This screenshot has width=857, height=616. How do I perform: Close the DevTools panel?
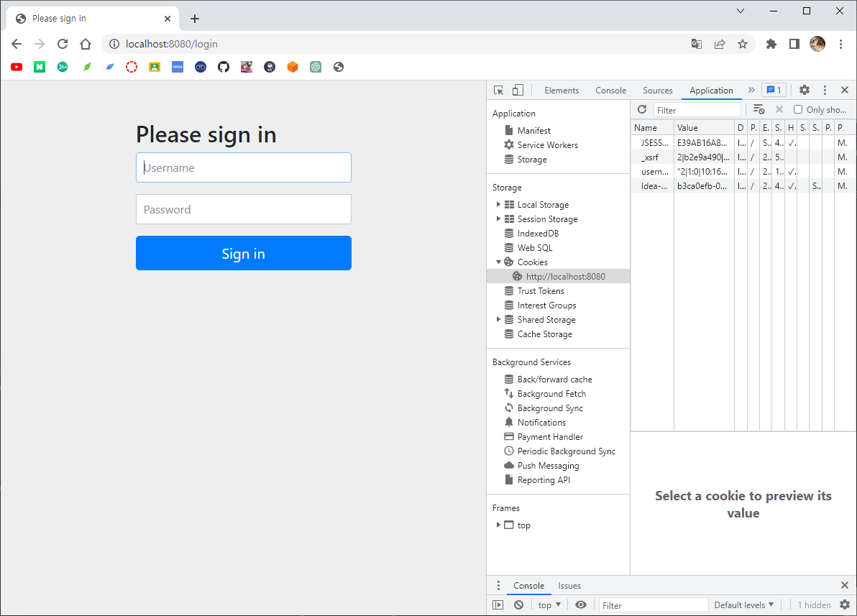(x=845, y=90)
